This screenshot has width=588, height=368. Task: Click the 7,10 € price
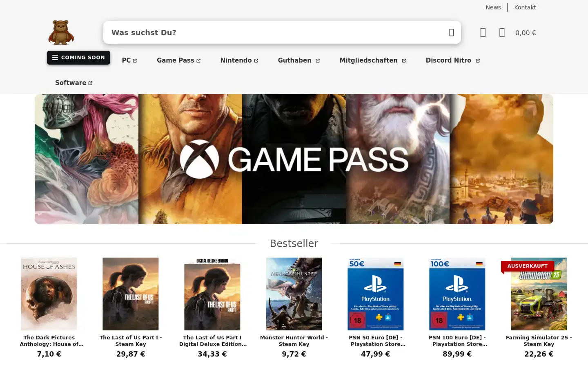click(x=49, y=354)
